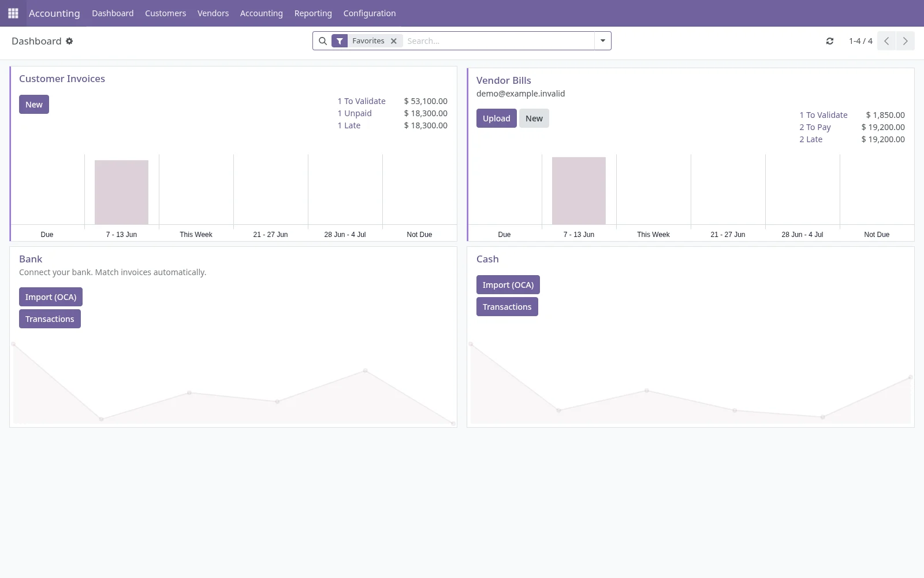Go to next page arrow
This screenshot has width=924, height=578.
pyautogui.click(x=905, y=41)
